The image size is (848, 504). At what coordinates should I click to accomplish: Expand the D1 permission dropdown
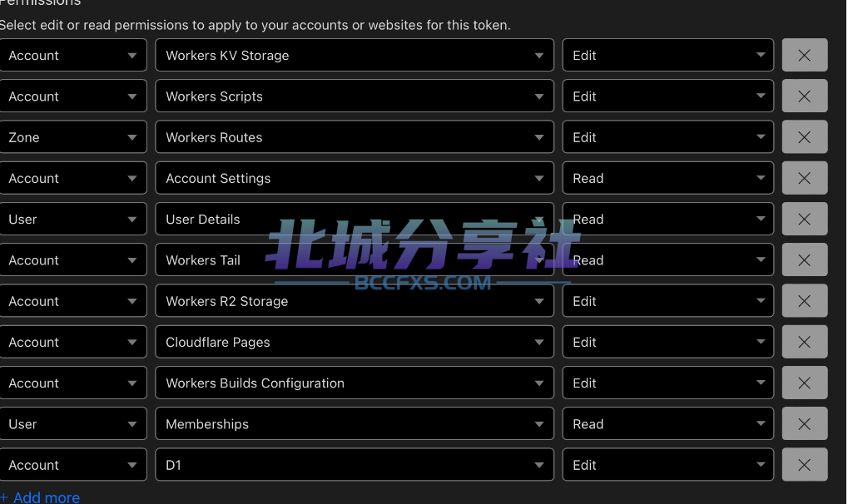pyautogui.click(x=355, y=465)
